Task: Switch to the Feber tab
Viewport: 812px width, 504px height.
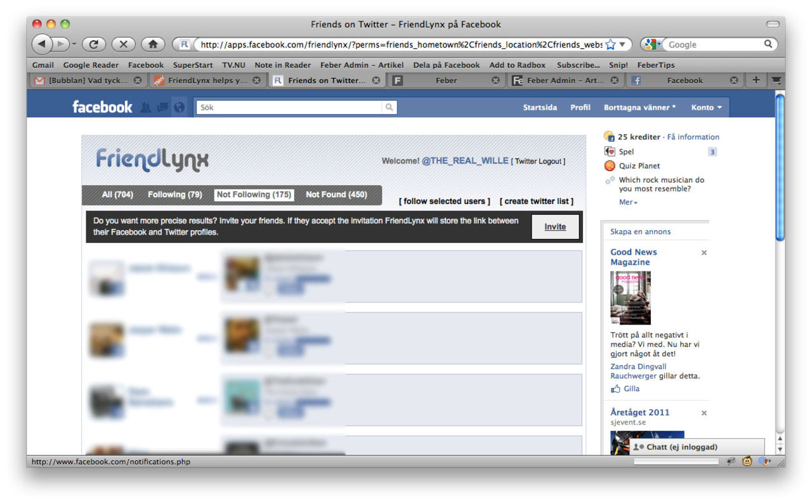Action: tap(446, 81)
